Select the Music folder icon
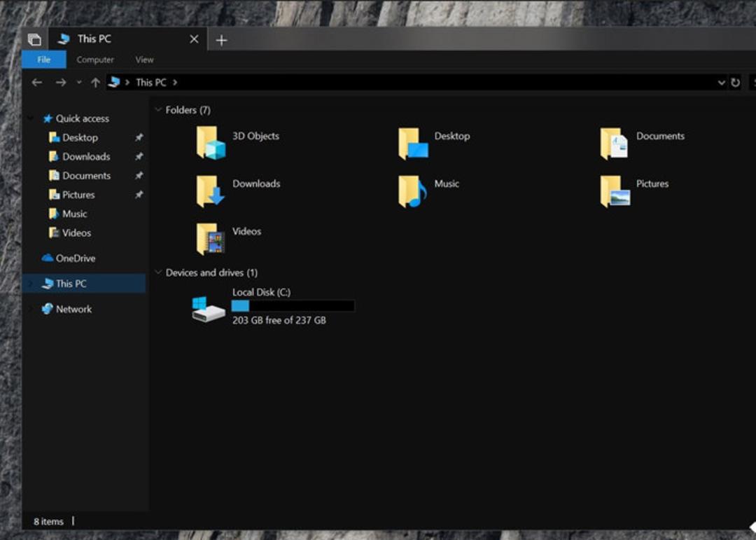Image resolution: width=756 pixels, height=540 pixels. tap(413, 191)
